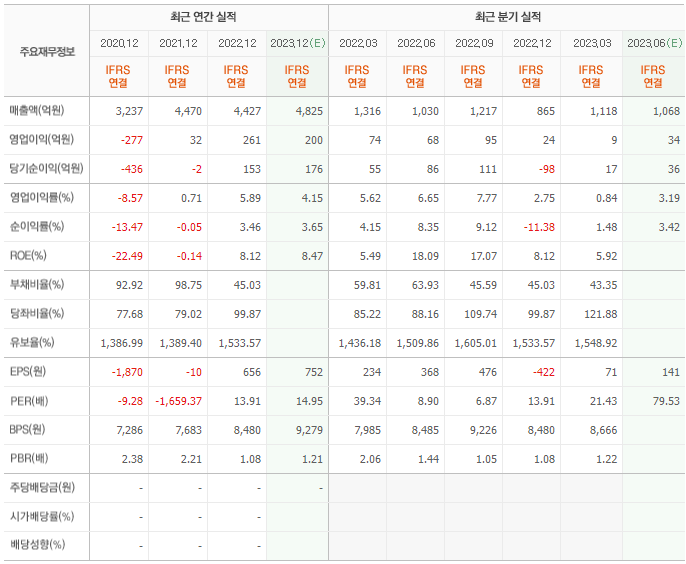
Task: Select the 1,605.01 reserve ratio value
Action: point(476,343)
